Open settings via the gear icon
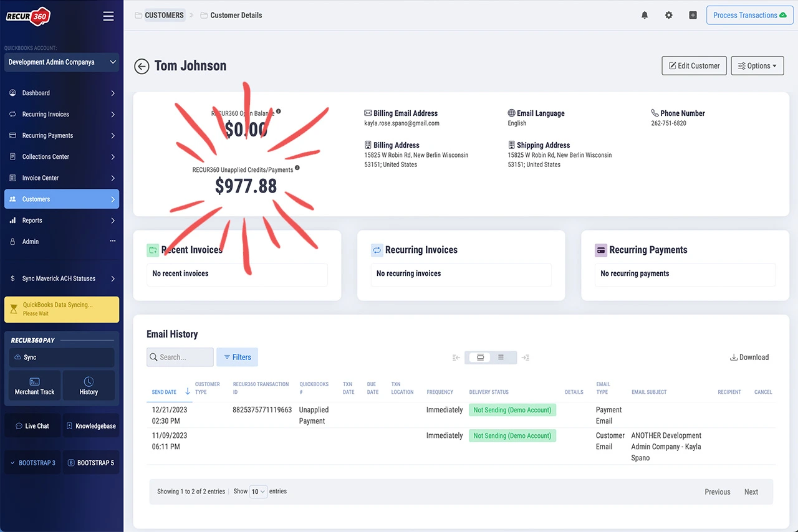 pos(668,15)
